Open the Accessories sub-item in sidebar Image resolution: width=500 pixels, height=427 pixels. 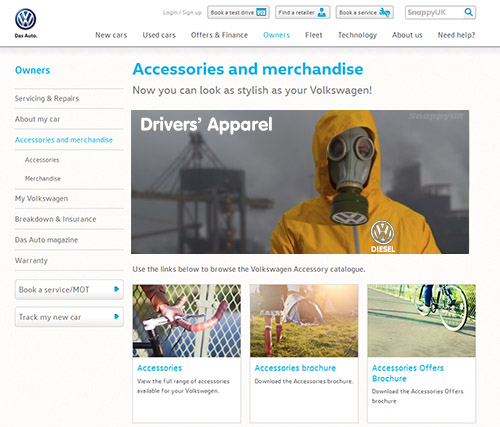pyautogui.click(x=42, y=160)
